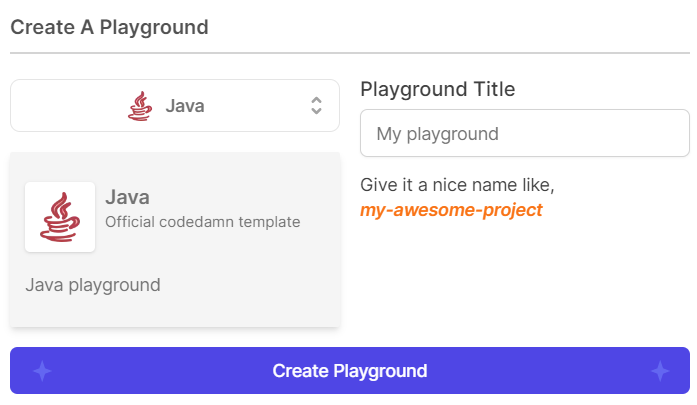Click the up arrow of selector chevron
Screen dimensions: 697x405
pos(316,100)
